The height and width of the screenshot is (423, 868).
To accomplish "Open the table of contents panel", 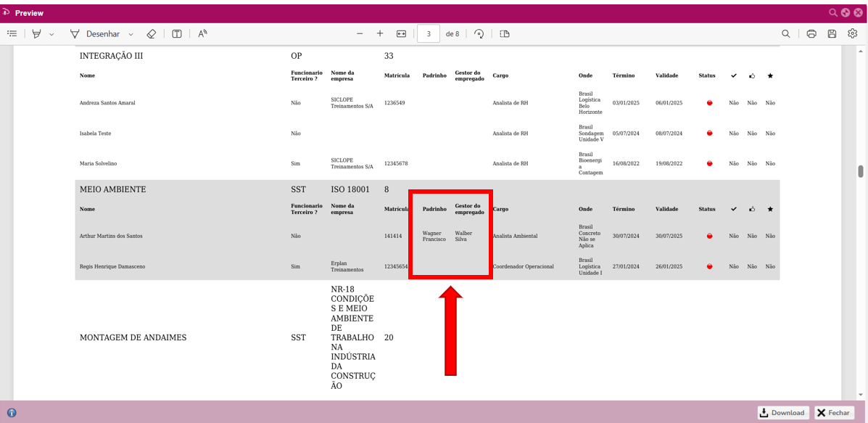I will click(x=12, y=34).
